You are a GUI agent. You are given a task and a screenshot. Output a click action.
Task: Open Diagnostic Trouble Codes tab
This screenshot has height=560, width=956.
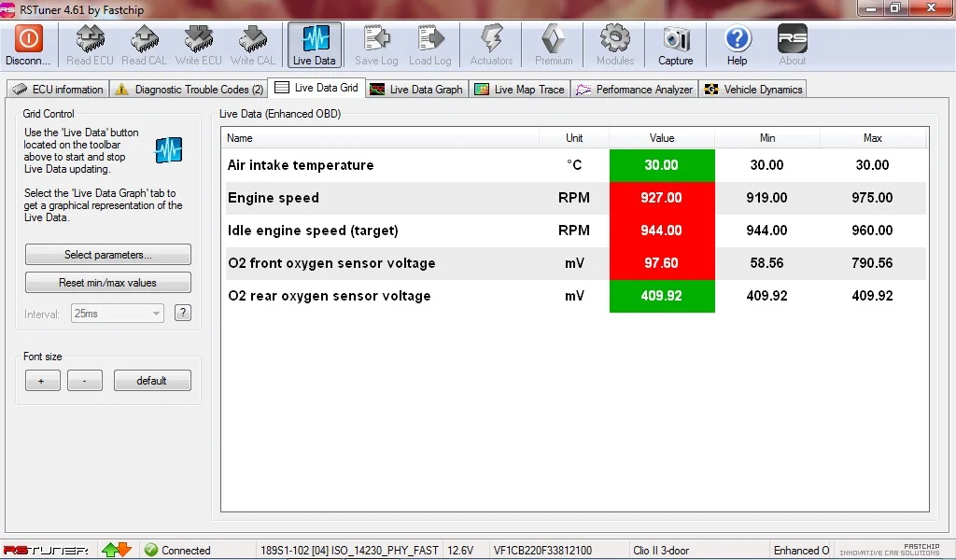pyautogui.click(x=189, y=89)
